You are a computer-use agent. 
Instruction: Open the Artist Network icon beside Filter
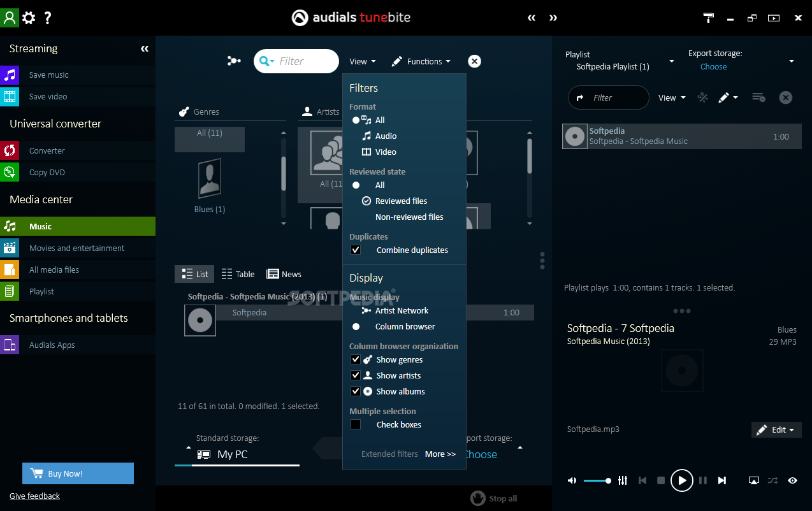click(234, 61)
